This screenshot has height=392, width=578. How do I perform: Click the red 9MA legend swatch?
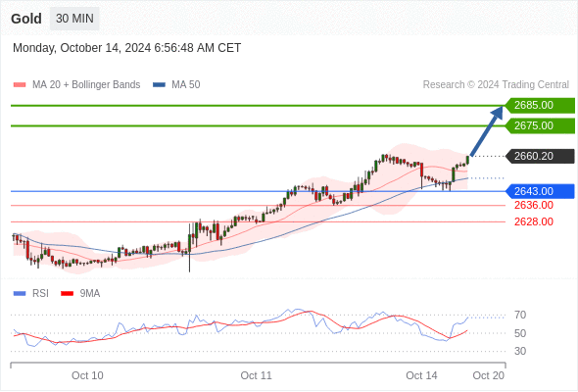click(x=67, y=294)
